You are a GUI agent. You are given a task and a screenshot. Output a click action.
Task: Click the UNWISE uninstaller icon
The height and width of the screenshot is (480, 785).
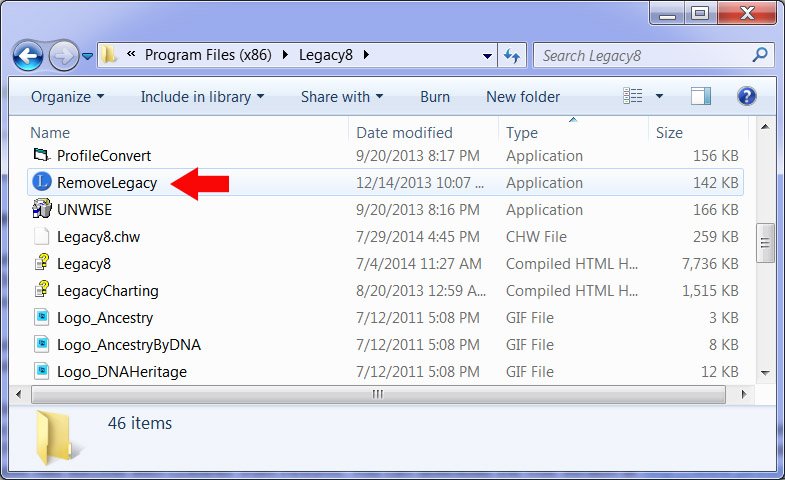click(42, 208)
